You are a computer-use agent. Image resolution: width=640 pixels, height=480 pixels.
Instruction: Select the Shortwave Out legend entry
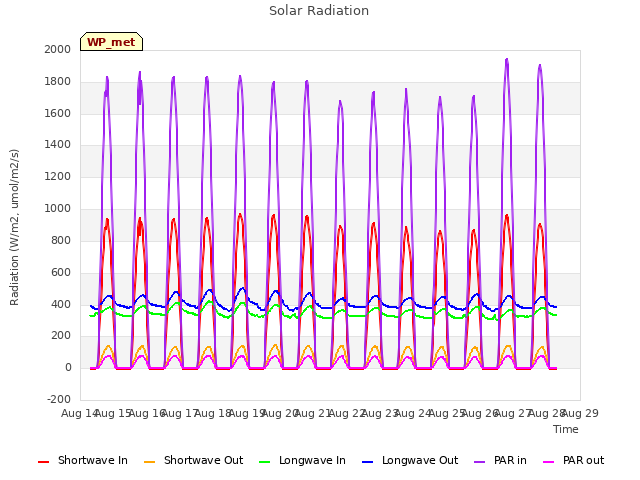tap(193, 460)
